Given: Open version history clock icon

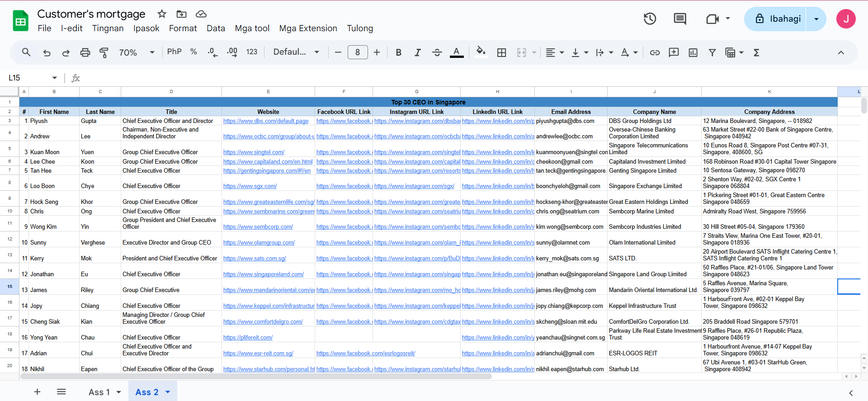Looking at the screenshot, I should coord(650,19).
